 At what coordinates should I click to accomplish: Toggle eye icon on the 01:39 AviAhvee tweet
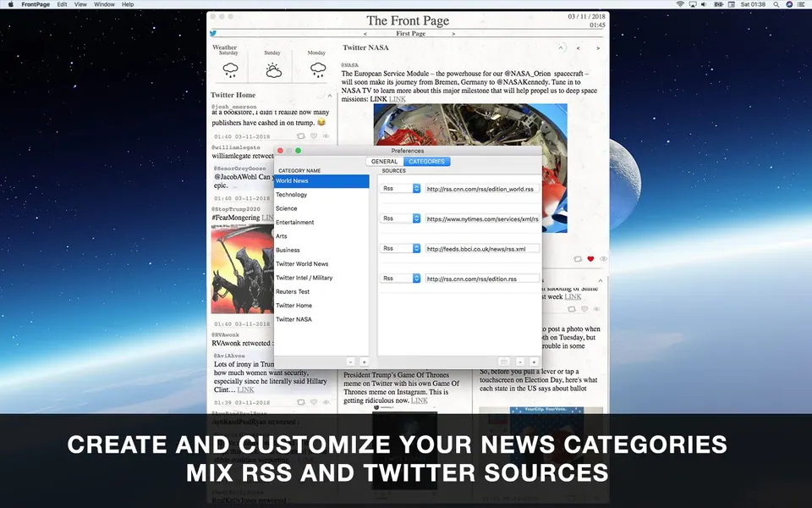tap(326, 402)
